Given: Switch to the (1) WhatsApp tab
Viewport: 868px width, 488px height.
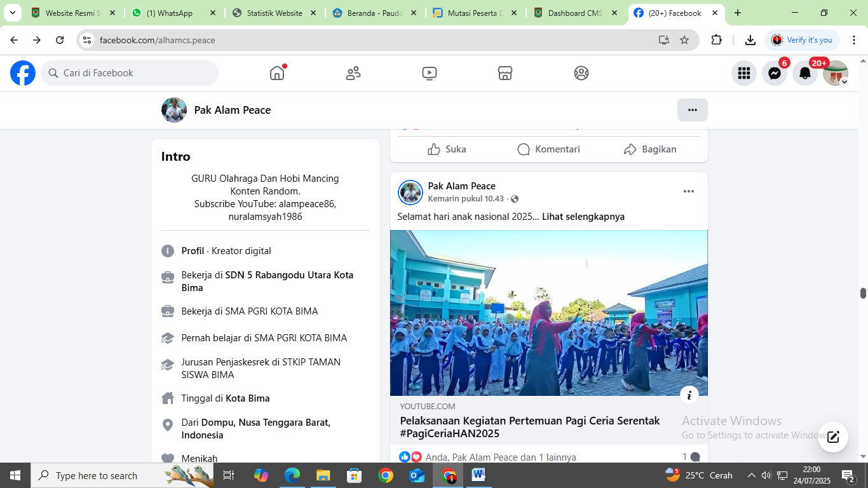Looking at the screenshot, I should (173, 13).
